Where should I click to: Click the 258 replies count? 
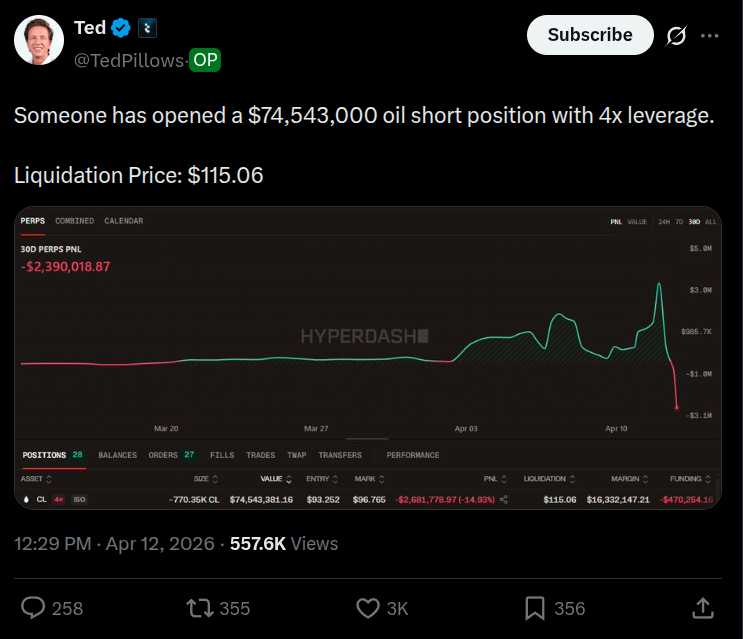[67, 608]
